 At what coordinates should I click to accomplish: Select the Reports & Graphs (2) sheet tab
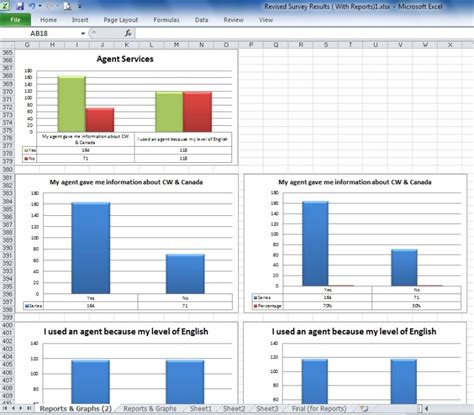pyautogui.click(x=76, y=409)
